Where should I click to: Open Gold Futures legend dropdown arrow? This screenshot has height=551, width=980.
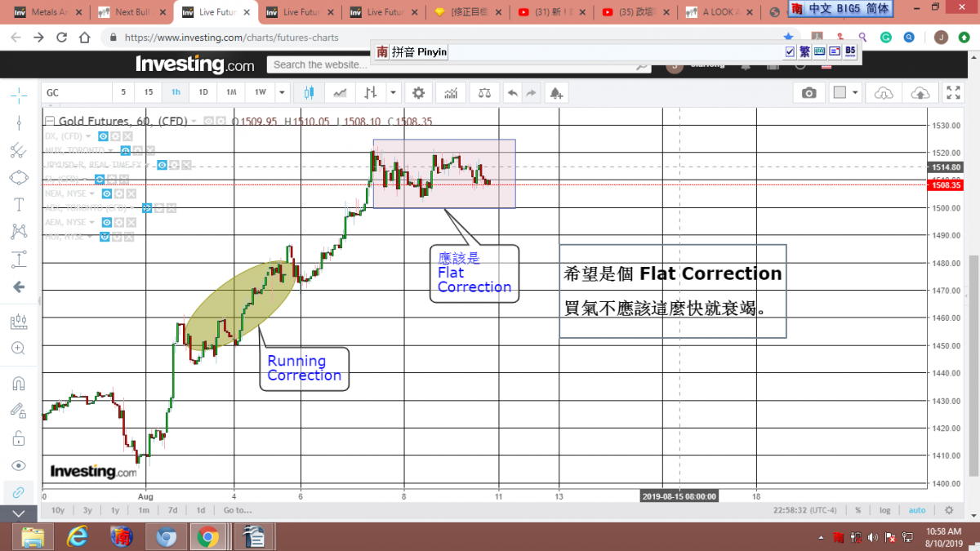click(x=194, y=122)
